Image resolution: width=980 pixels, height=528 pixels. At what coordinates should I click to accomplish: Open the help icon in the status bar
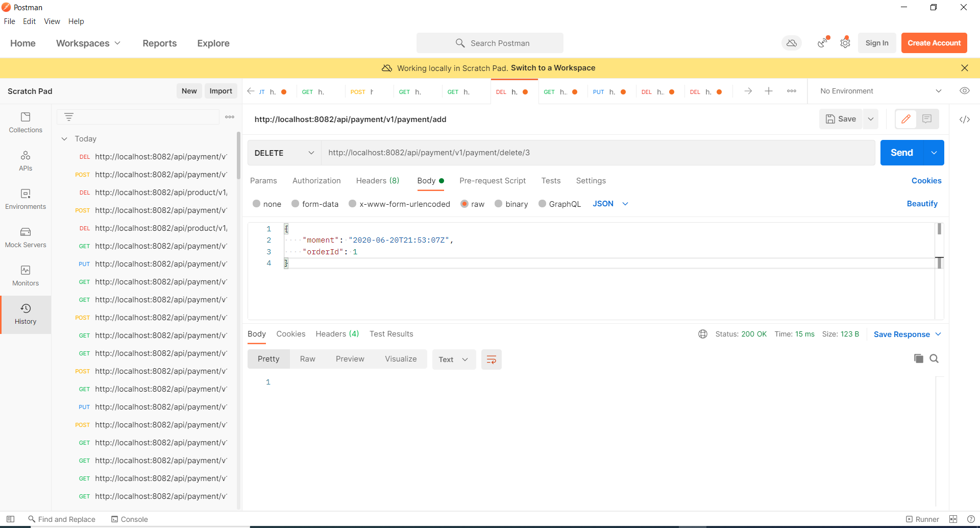971,519
